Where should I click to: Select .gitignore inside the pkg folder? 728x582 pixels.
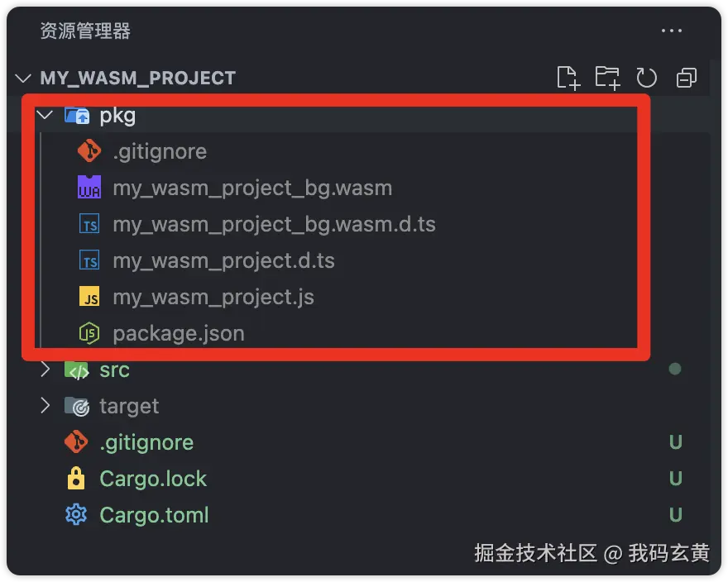(160, 151)
